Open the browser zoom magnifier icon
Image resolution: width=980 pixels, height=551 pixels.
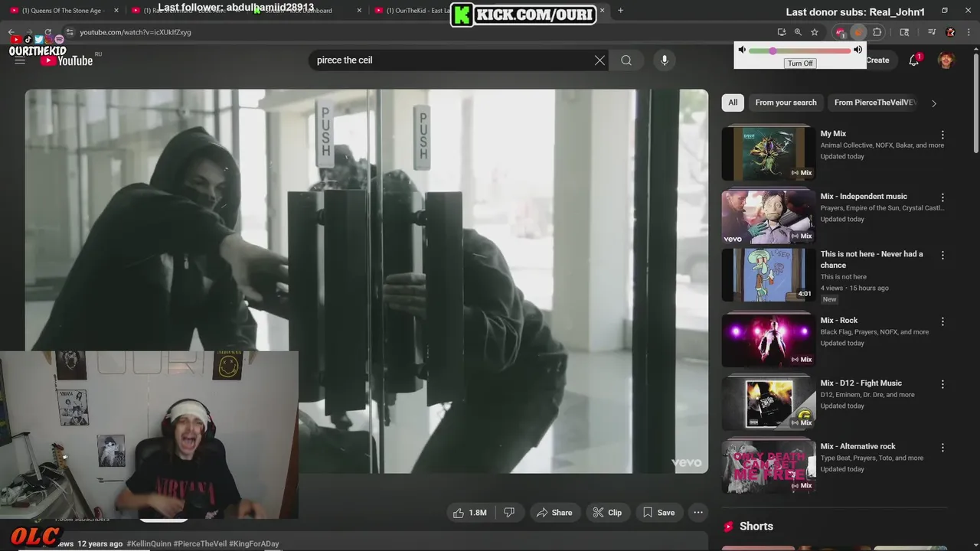798,32
